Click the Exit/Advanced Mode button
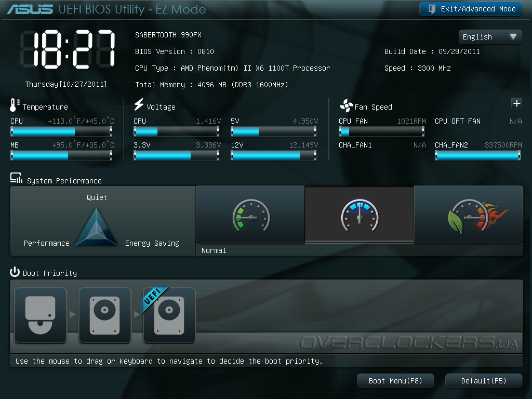 [x=471, y=9]
